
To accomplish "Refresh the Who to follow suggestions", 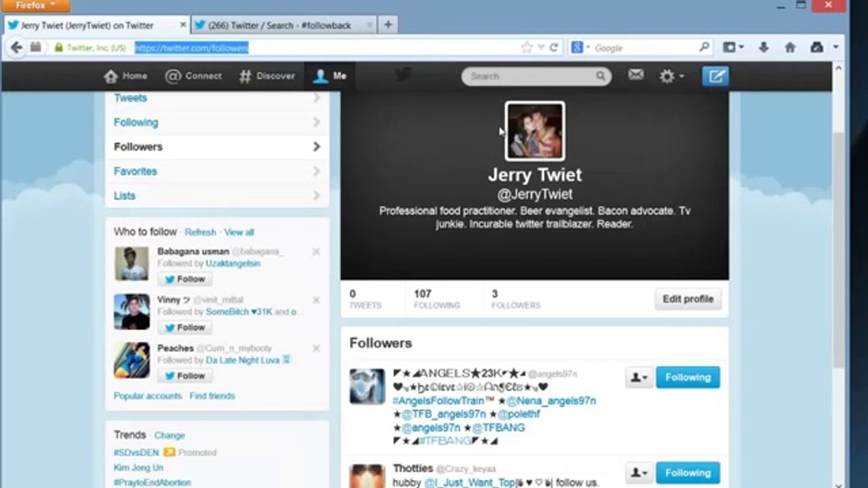I will click(200, 232).
